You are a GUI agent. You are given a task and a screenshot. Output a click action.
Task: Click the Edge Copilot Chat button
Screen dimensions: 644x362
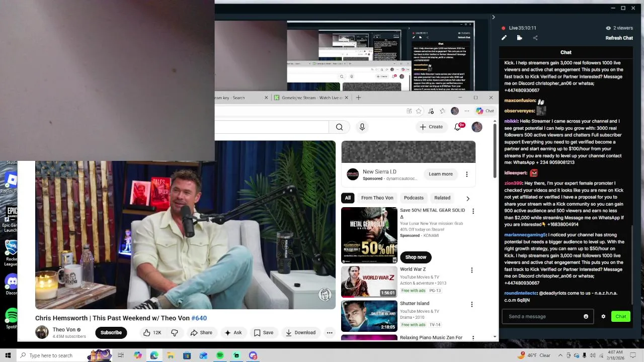click(x=485, y=111)
